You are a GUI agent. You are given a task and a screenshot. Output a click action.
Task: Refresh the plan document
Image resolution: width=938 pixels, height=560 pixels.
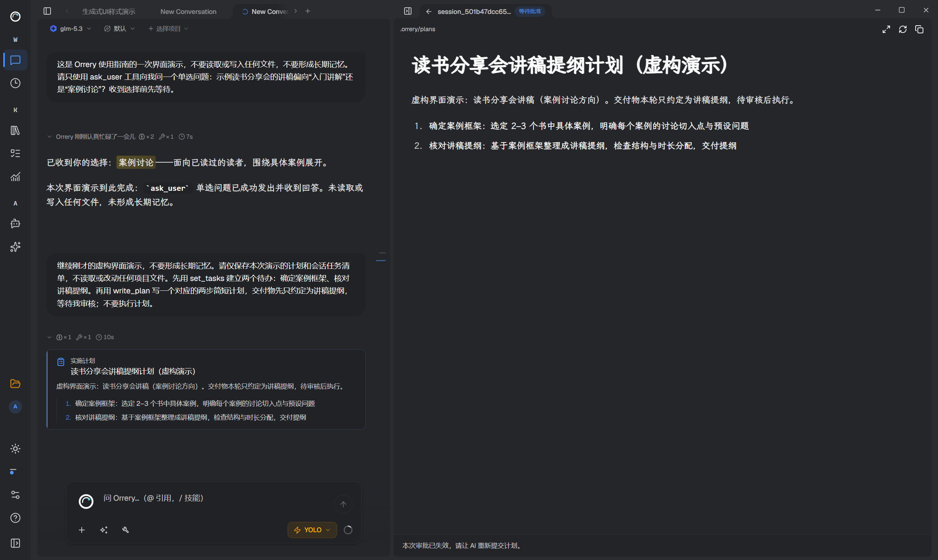pyautogui.click(x=903, y=29)
